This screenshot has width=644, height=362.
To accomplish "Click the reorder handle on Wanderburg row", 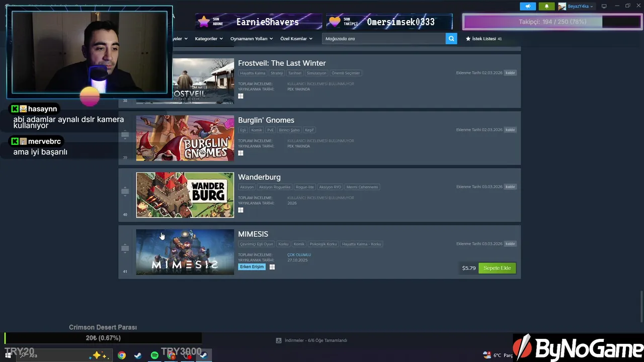I will click(125, 191).
